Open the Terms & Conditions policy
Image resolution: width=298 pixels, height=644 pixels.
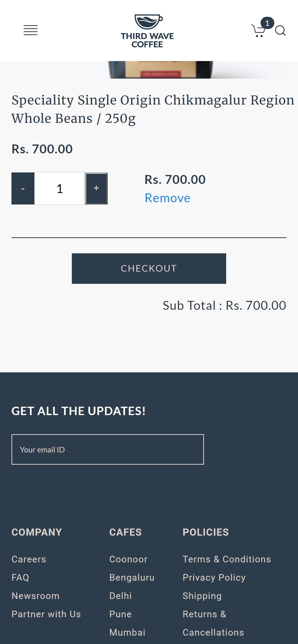(227, 559)
